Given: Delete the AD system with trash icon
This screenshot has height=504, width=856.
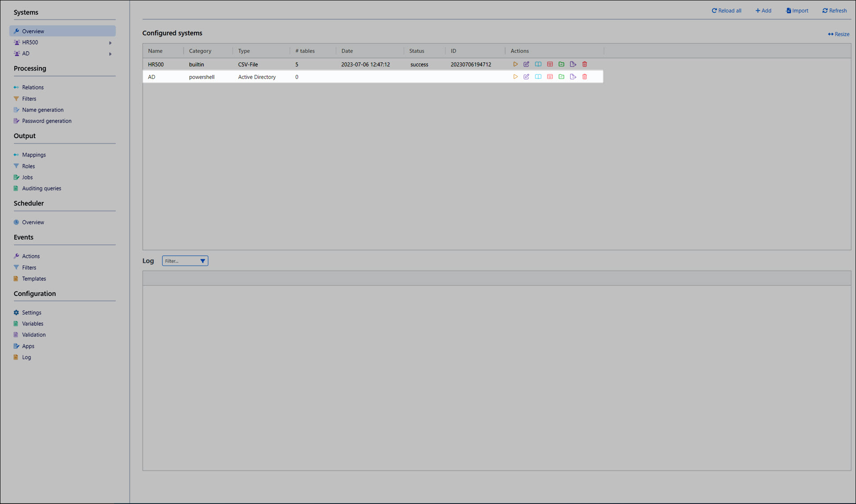Looking at the screenshot, I should (584, 77).
